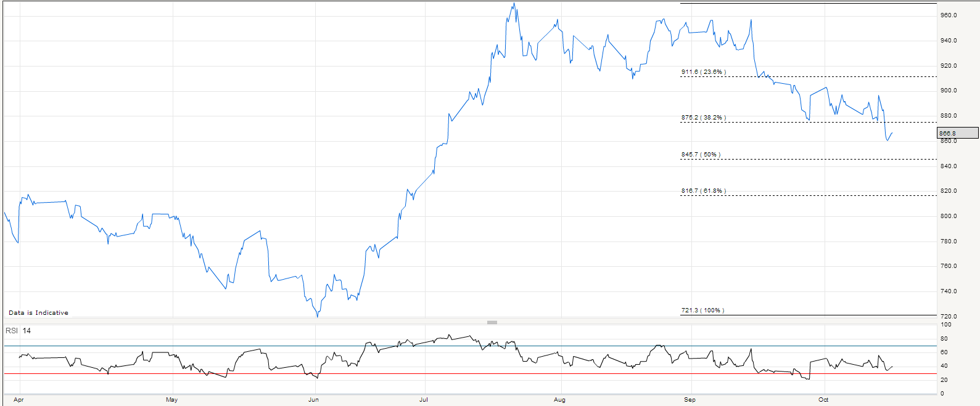Select the 875.2 (38.2%) Fibonacci label

pos(703,118)
